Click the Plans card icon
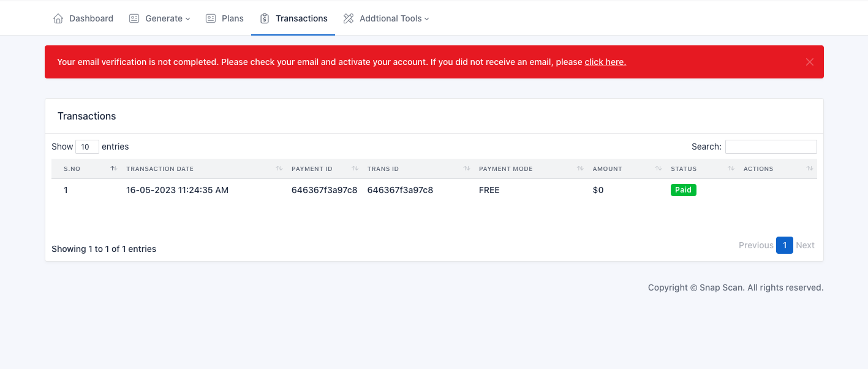Image resolution: width=868 pixels, height=369 pixels. (x=211, y=18)
